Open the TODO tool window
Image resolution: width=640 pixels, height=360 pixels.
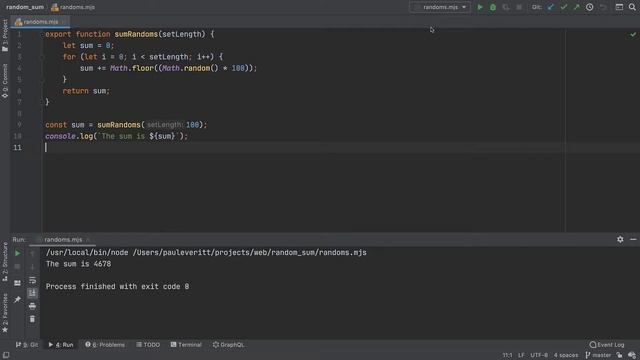tap(148, 345)
